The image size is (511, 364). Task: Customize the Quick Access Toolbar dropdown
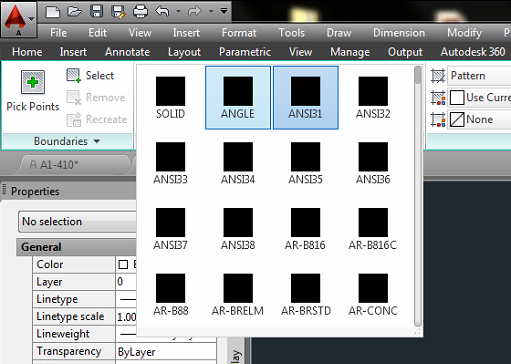(224, 11)
